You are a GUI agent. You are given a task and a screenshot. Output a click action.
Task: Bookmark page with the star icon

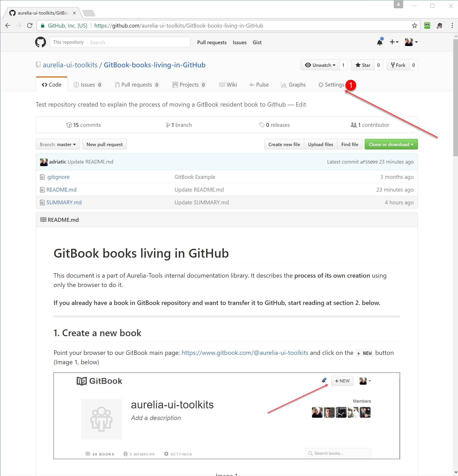[414, 25]
